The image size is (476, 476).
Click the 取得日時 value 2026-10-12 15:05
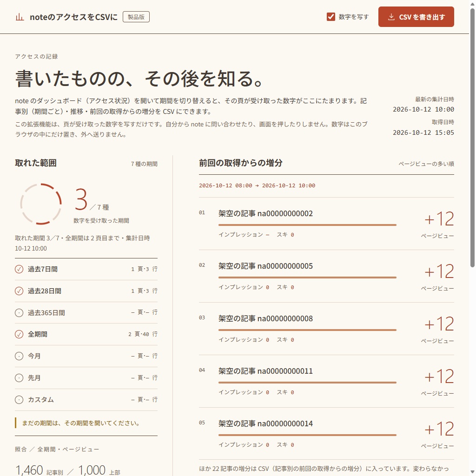[423, 132]
